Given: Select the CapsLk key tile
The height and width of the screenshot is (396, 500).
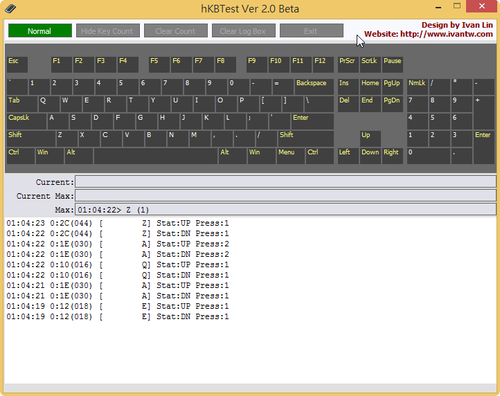Looking at the screenshot, I should (x=27, y=121).
